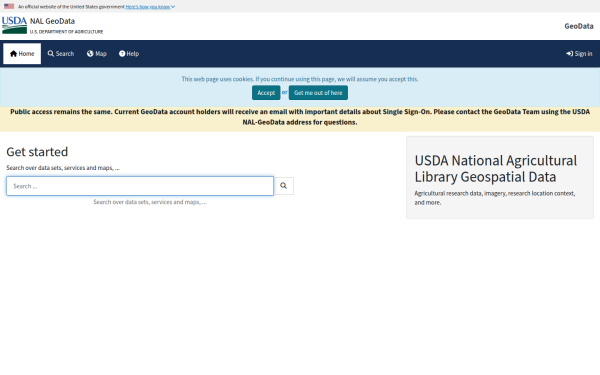
Task: Click Sign in link
Action: [579, 54]
